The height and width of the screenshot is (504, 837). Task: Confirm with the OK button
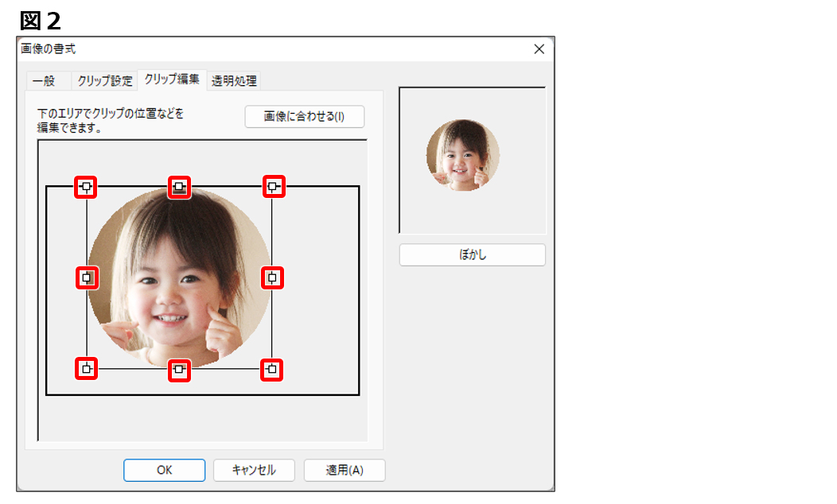coord(164,470)
